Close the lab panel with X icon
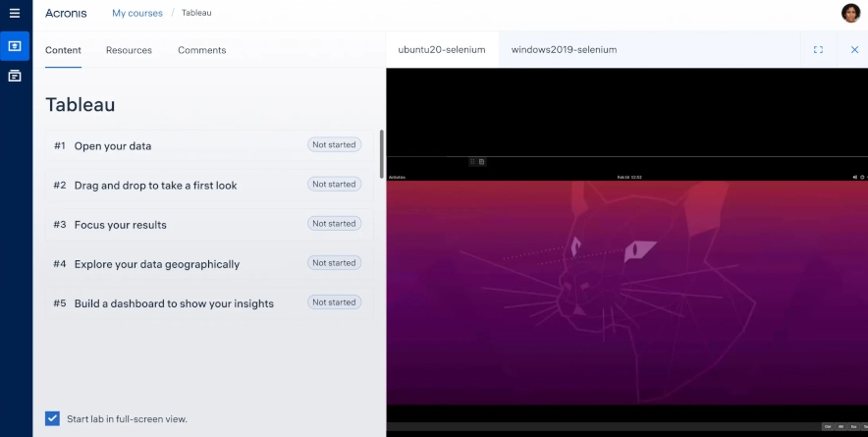Viewport: 868px width, 437px height. [854, 50]
